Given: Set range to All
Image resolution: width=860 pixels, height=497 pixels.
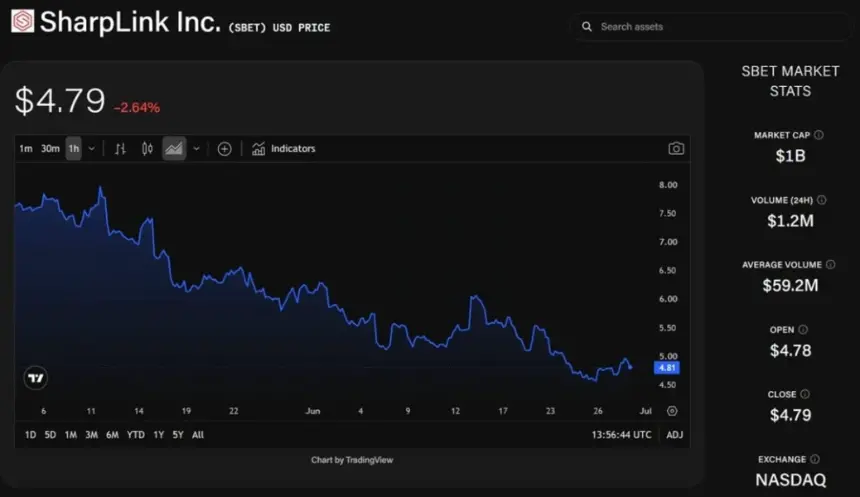Looking at the screenshot, I should [x=198, y=435].
